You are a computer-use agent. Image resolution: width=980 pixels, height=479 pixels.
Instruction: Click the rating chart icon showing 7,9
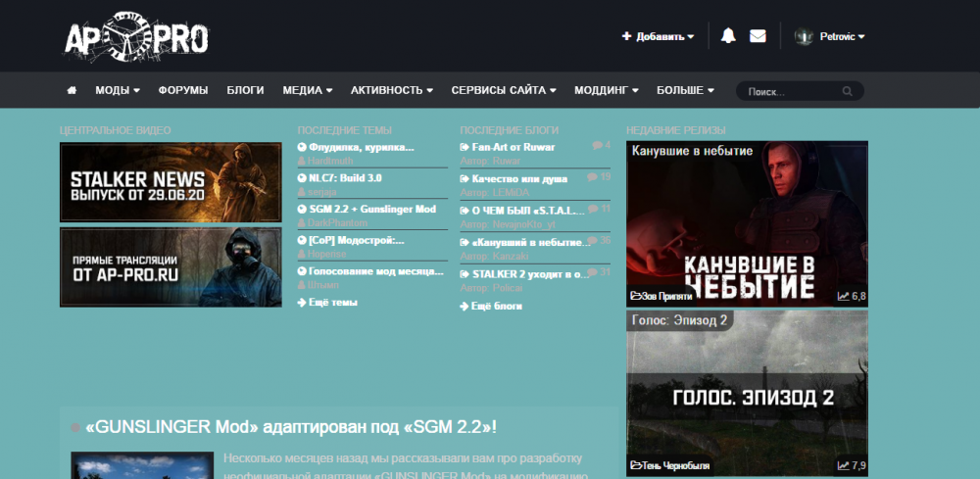coord(843,465)
